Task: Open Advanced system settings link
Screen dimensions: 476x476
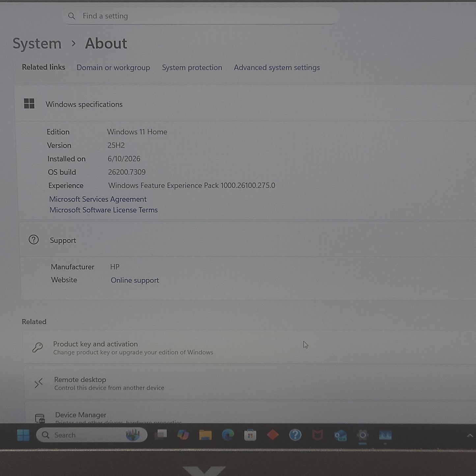Action: coord(277,68)
